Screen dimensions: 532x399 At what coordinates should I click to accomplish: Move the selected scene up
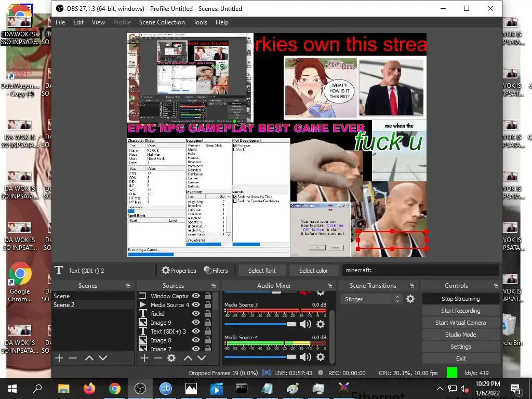pos(89,358)
